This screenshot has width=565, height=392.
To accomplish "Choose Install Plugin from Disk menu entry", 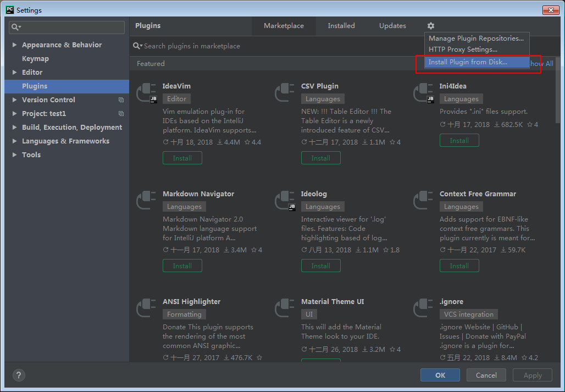I will click(x=468, y=62).
